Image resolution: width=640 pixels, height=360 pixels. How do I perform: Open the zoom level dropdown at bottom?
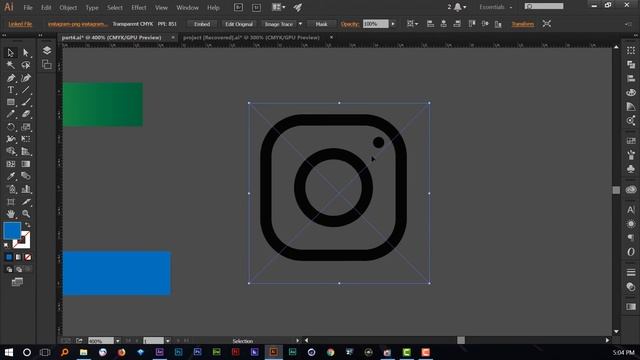point(118,340)
